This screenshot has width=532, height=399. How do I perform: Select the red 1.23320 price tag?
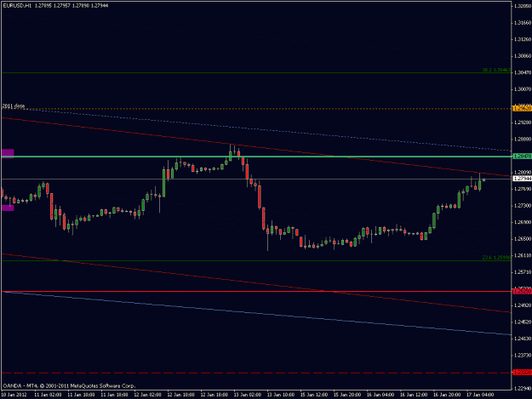522,373
